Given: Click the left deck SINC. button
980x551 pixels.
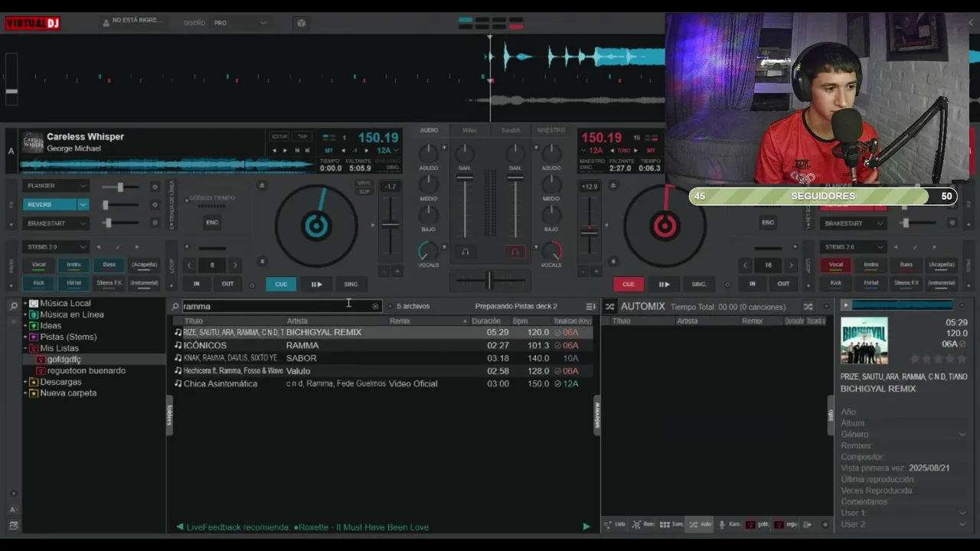Looking at the screenshot, I should [x=351, y=284].
